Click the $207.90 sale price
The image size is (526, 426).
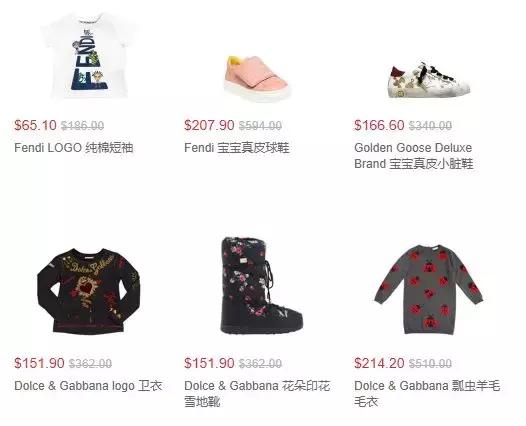click(209, 125)
